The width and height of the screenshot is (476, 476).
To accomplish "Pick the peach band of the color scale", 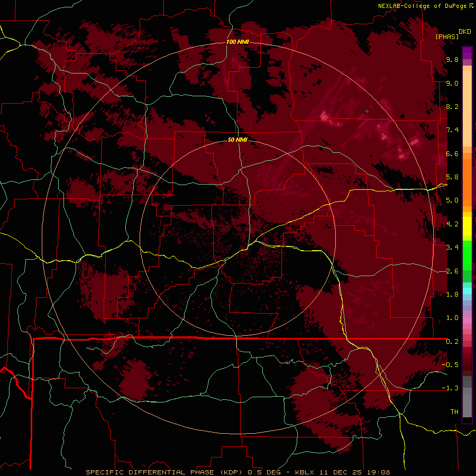I will (x=467, y=108).
